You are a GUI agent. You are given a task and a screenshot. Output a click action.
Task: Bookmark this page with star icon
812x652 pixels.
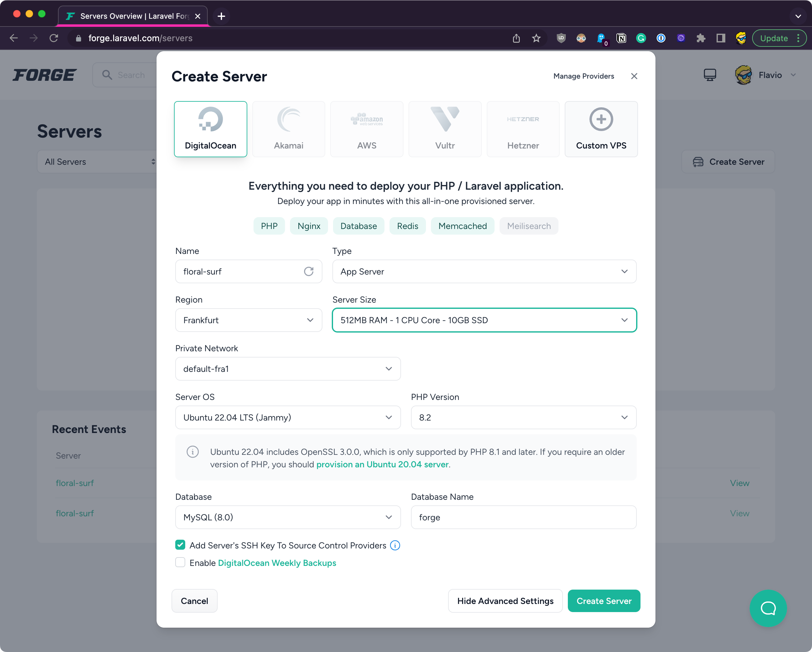tap(536, 38)
